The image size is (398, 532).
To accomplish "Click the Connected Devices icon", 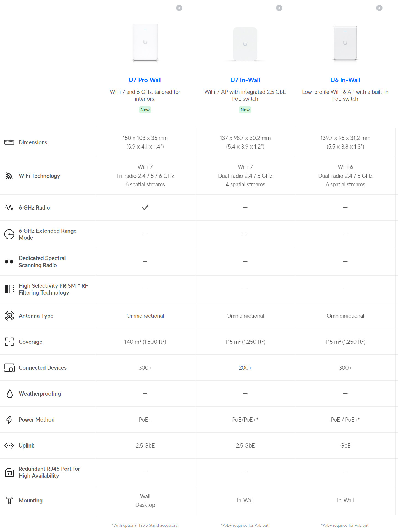I will tap(9, 368).
